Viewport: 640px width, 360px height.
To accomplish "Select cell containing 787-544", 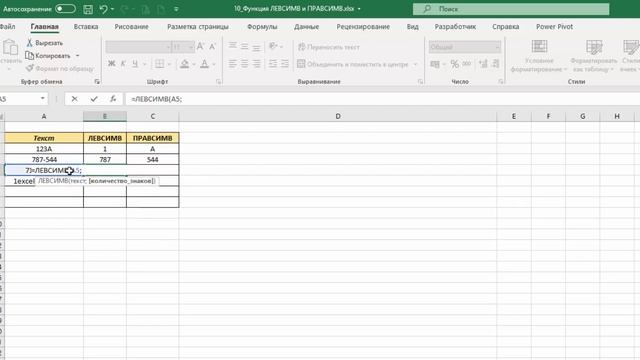I will (44, 160).
